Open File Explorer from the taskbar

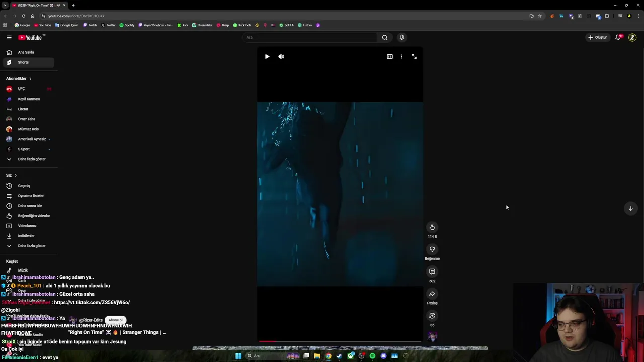coord(317,356)
